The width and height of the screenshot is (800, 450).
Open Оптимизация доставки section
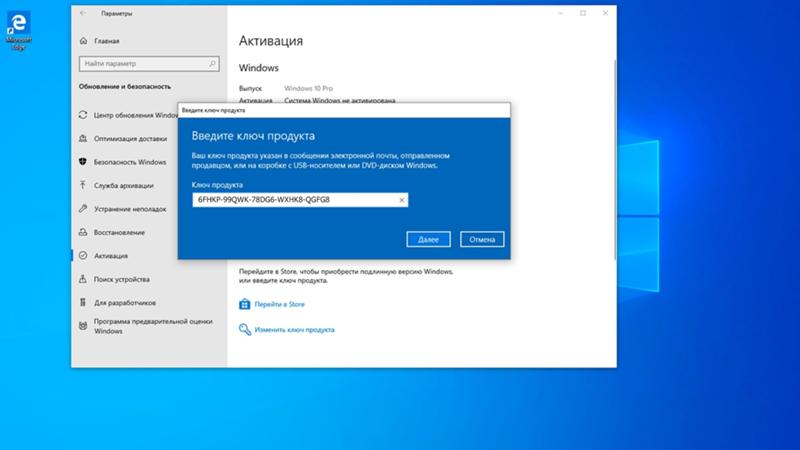pos(130,139)
